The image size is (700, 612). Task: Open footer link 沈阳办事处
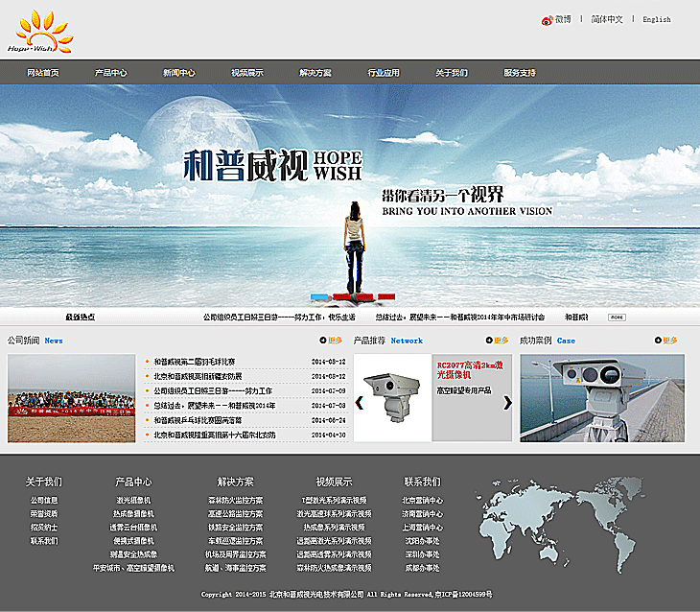(x=422, y=540)
